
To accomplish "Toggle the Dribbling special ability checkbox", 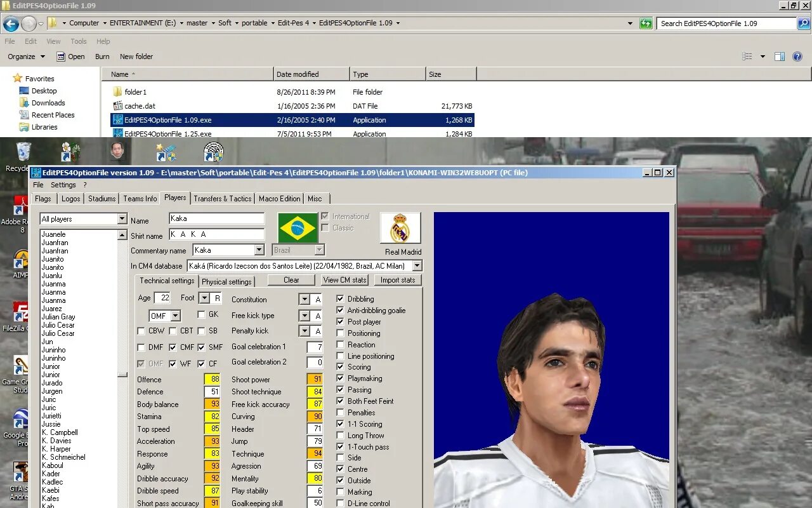I will (x=340, y=299).
